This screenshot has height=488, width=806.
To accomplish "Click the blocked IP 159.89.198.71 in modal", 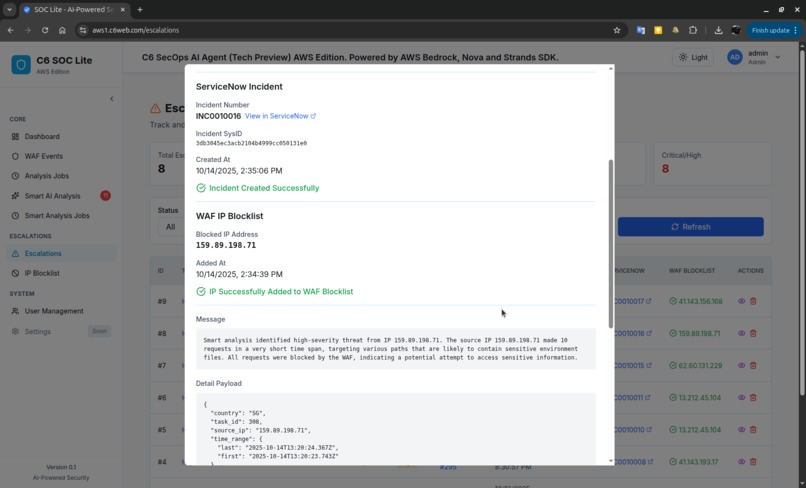I will point(226,245).
